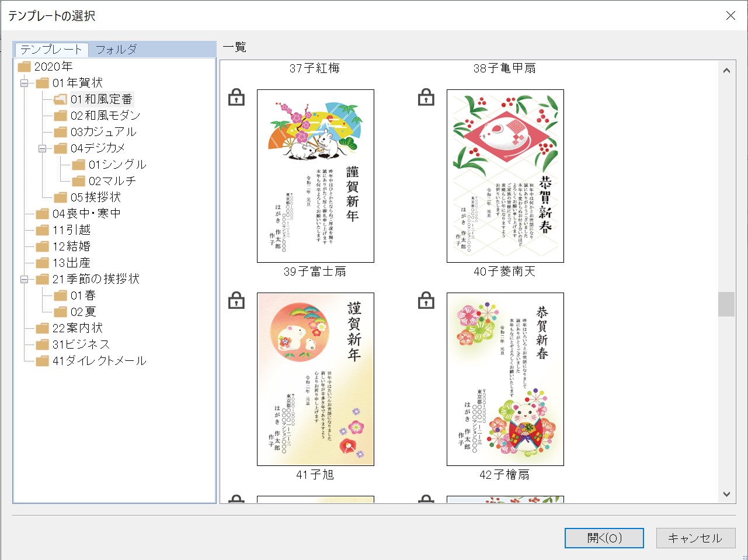
Task: Select the 01年賀状 folder
Action: pos(69,83)
